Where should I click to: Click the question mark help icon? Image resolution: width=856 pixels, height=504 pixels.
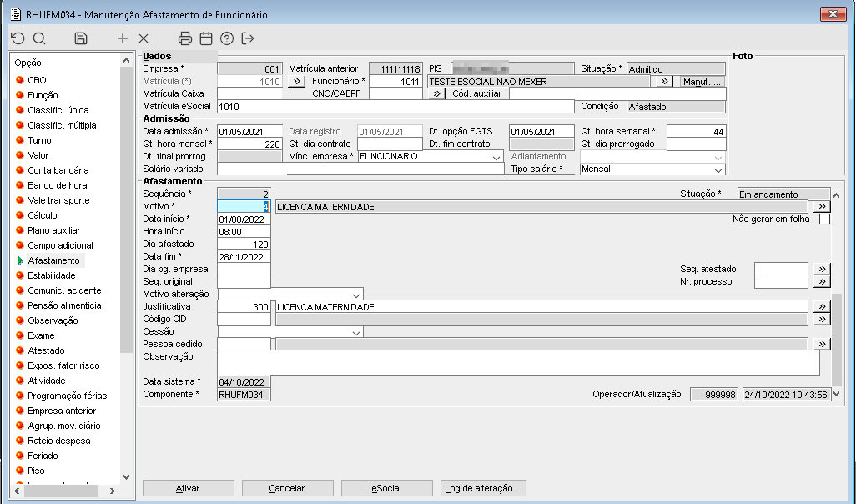pyautogui.click(x=227, y=38)
